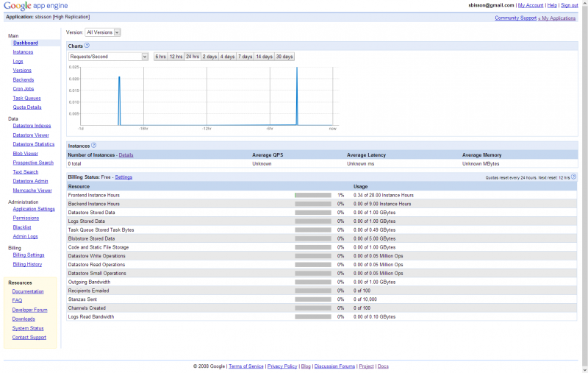Open Blob Viewer
The width and height of the screenshot is (588, 373).
coord(26,154)
